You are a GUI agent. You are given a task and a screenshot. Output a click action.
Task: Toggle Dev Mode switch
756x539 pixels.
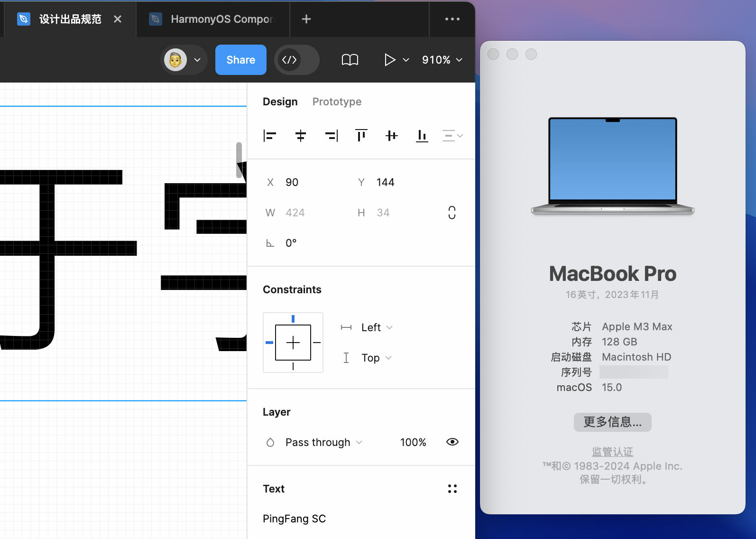tap(297, 60)
